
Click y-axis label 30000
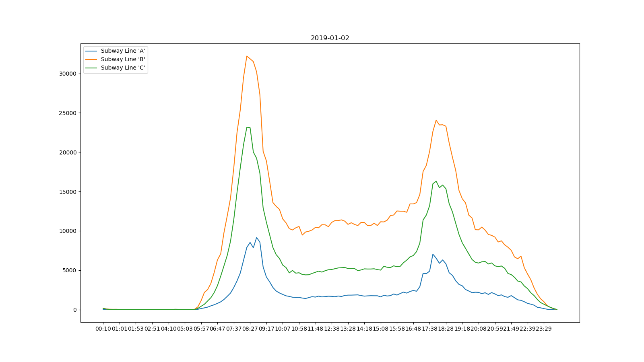[x=68, y=74]
